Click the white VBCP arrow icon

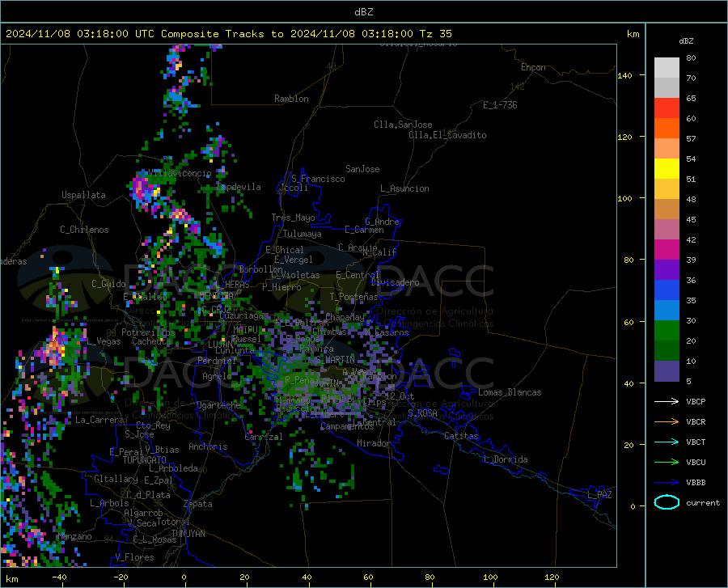click(667, 401)
